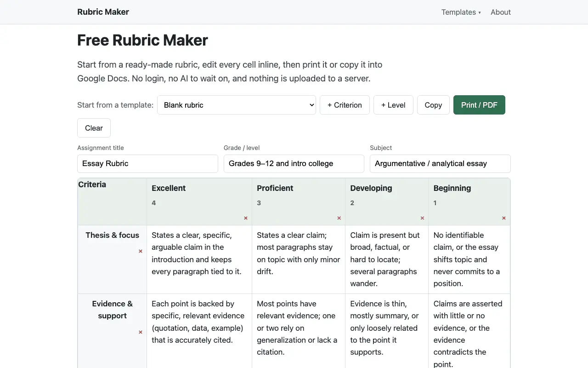Viewport: 588px width, 368px height.
Task: Copy the rubric to clipboard
Action: coord(433,105)
